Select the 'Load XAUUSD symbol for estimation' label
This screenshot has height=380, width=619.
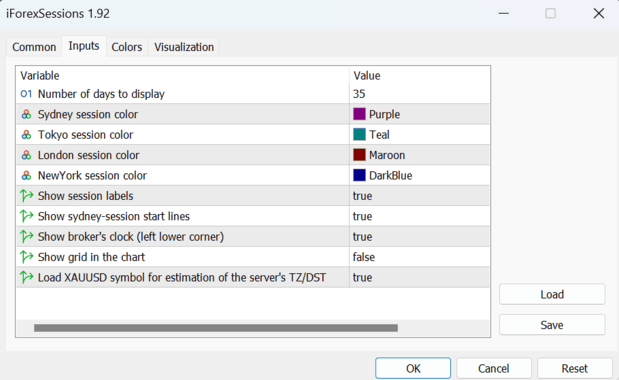pos(182,277)
